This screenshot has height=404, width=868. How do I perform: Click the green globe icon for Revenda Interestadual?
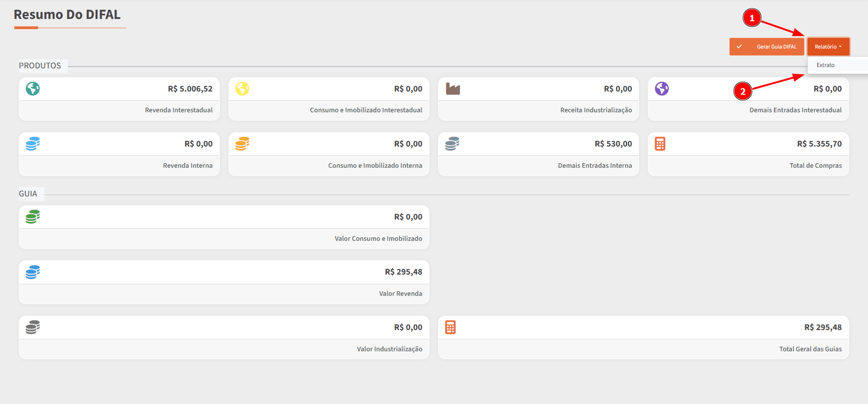(x=33, y=88)
